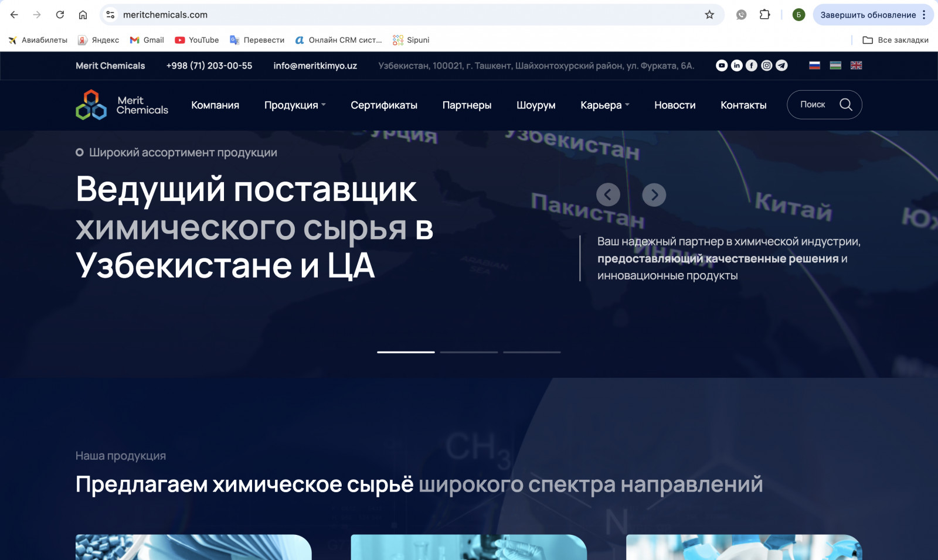938x560 pixels.
Task: Open the Контакты menu item
Action: tap(743, 105)
